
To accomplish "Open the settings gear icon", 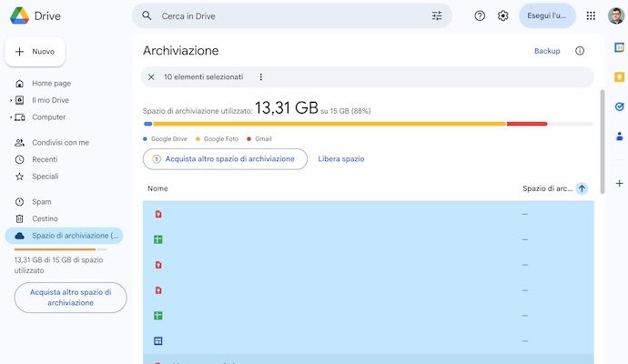I will click(x=502, y=15).
